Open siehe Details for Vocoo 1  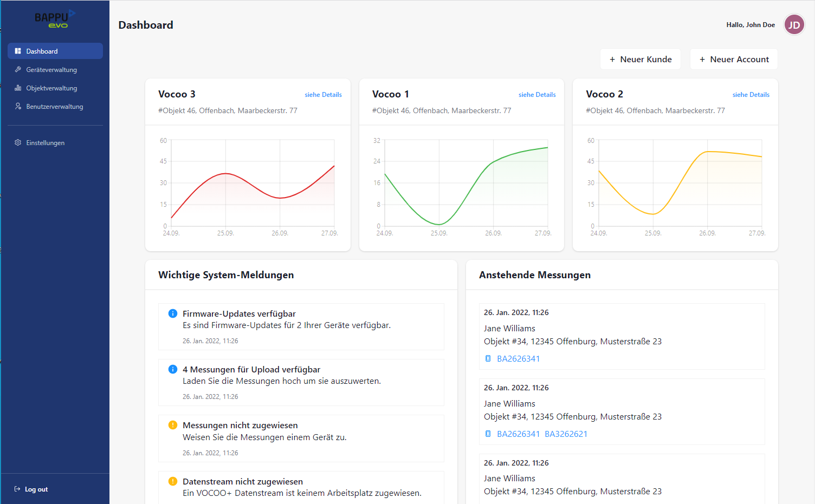pyautogui.click(x=536, y=95)
